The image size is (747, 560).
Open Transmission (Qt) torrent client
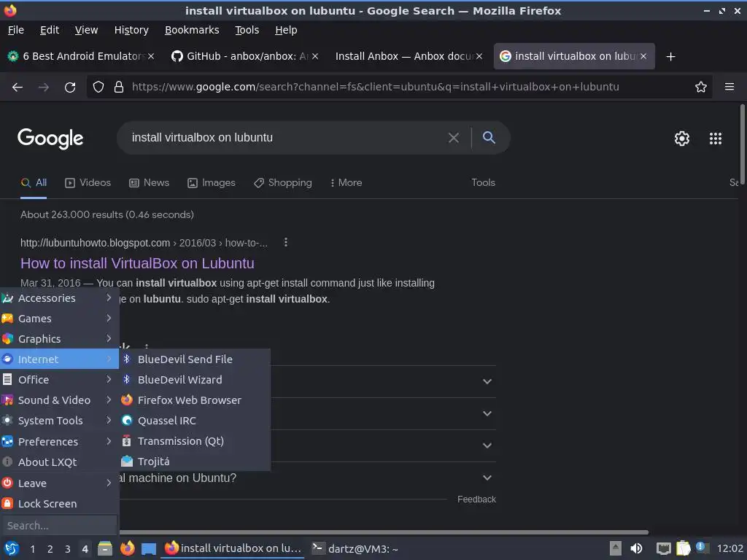194,441
